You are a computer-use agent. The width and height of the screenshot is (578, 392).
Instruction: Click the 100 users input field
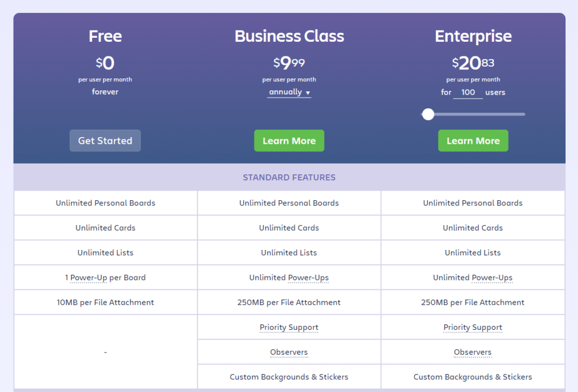[468, 93]
